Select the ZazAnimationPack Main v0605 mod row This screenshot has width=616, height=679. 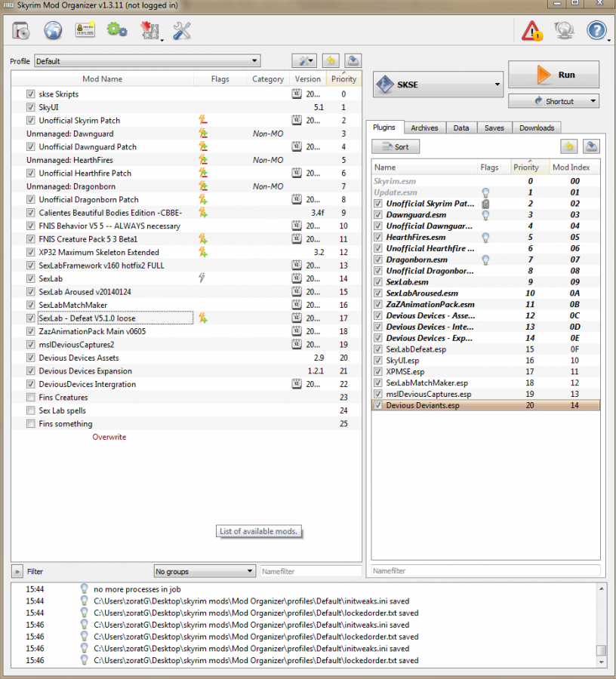click(186, 331)
